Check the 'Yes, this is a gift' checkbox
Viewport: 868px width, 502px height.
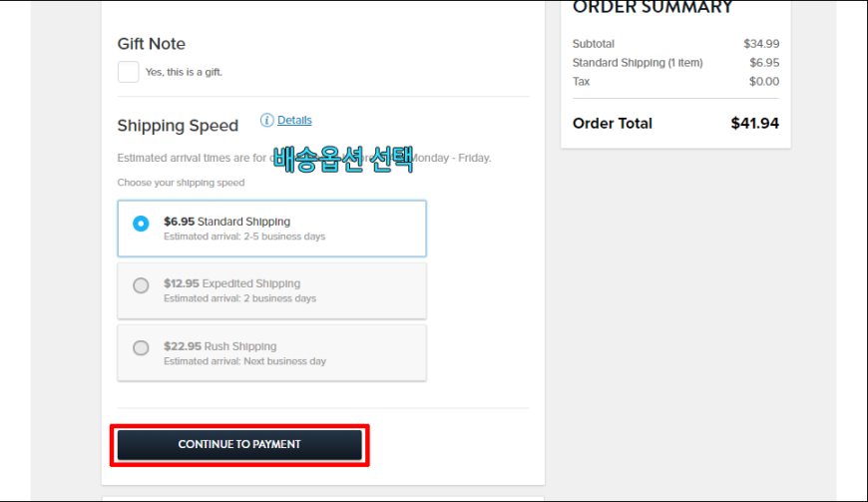[x=128, y=72]
